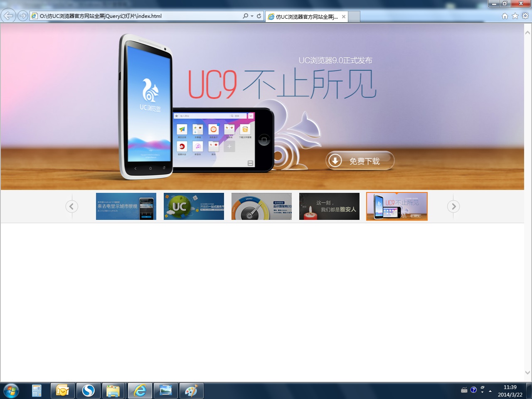Open Favorites star icon
Viewport: 532px width, 399px height.
point(515,16)
